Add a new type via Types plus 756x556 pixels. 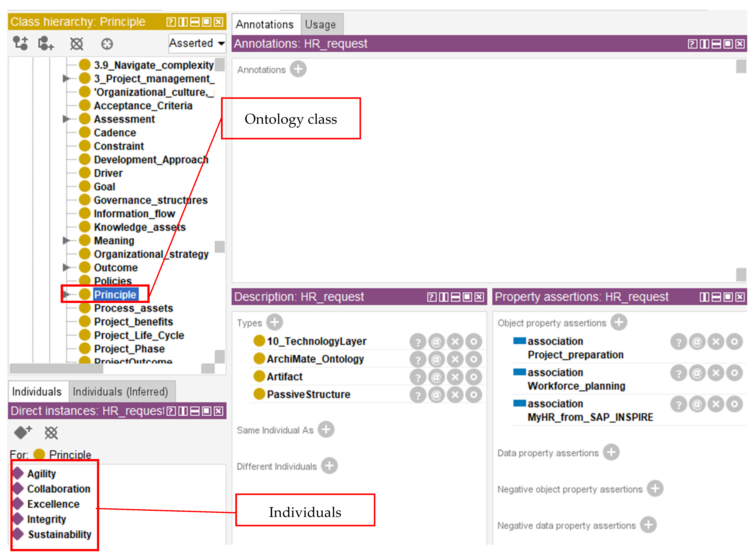[274, 322]
